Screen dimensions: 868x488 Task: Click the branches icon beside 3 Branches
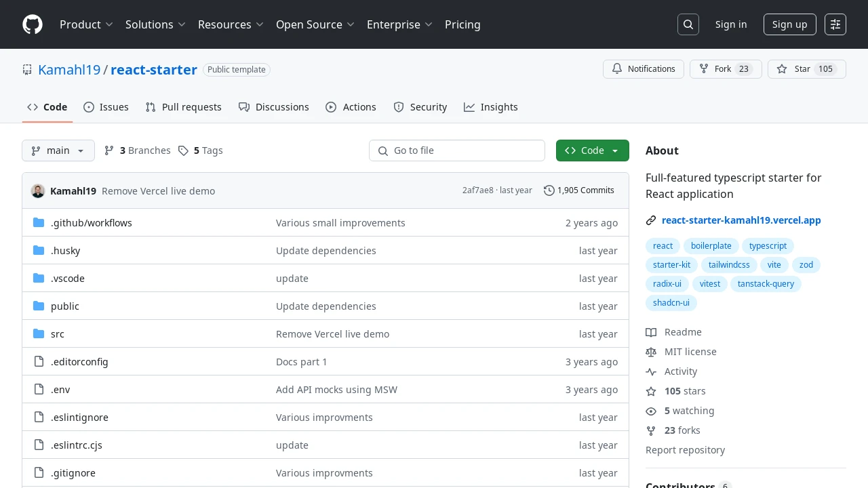click(x=109, y=150)
